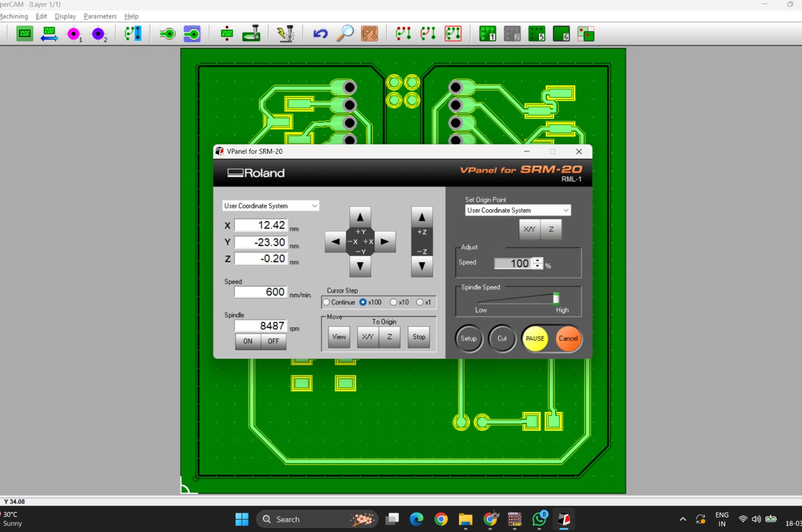Open the Display menu
802x532 pixels.
pyautogui.click(x=66, y=16)
